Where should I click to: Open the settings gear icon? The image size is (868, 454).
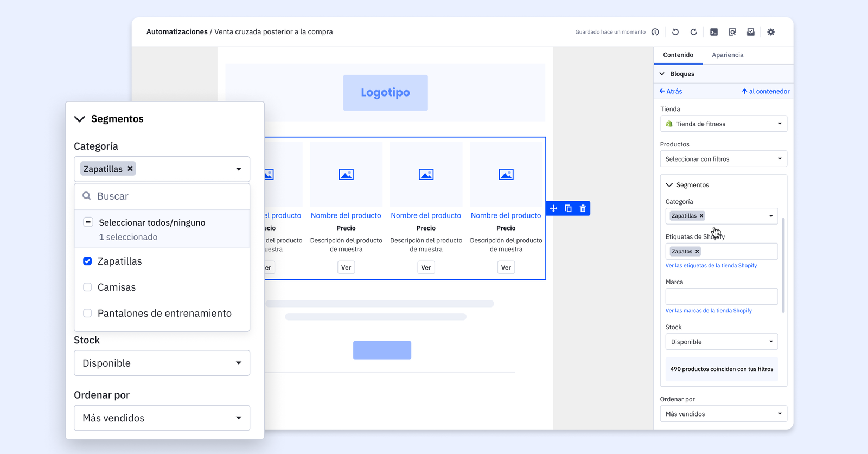[771, 32]
